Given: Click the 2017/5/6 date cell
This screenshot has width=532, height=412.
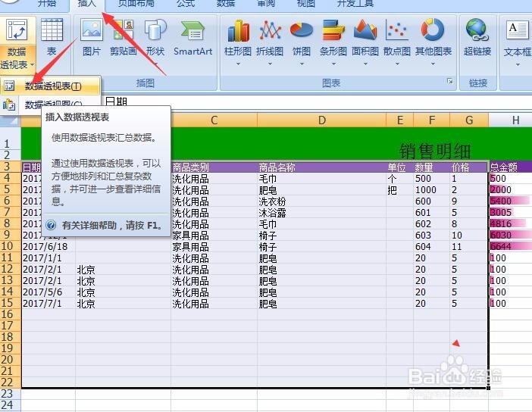Looking at the screenshot, I should [48, 292].
